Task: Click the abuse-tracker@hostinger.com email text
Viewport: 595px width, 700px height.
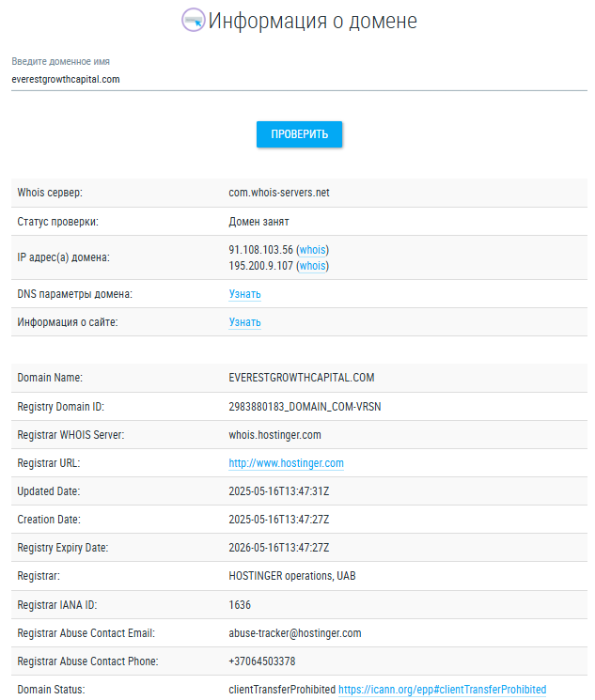Action: [x=295, y=633]
